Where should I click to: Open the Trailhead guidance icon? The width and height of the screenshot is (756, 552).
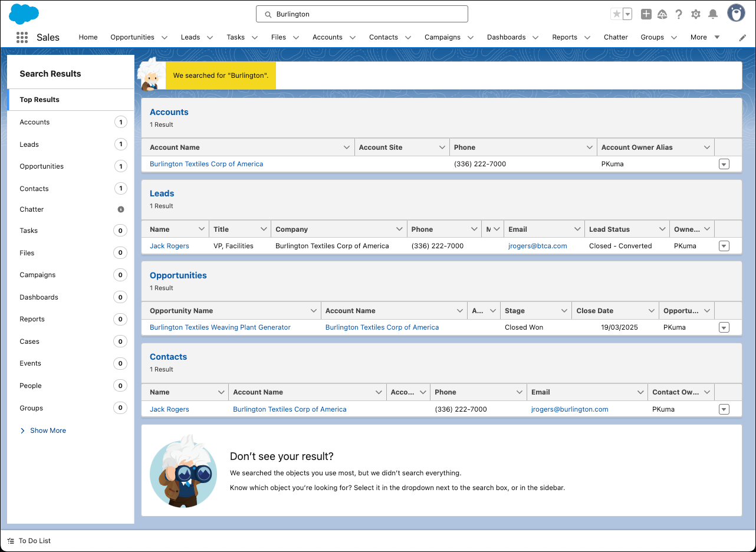coord(662,14)
